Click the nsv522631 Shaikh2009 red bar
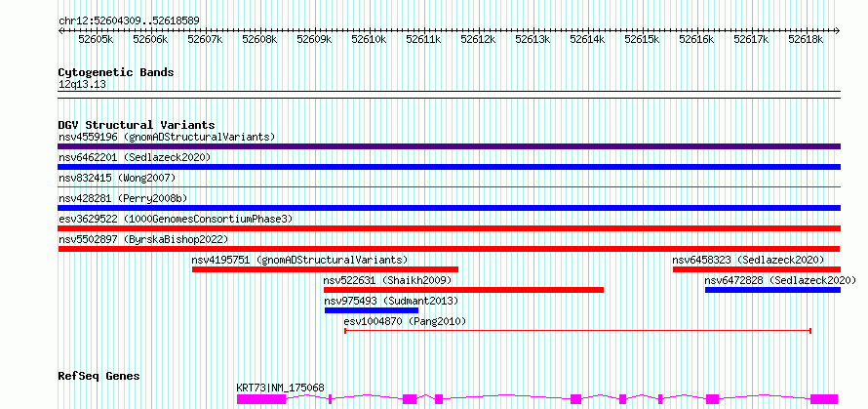This screenshot has height=409, width=868. pos(463,290)
